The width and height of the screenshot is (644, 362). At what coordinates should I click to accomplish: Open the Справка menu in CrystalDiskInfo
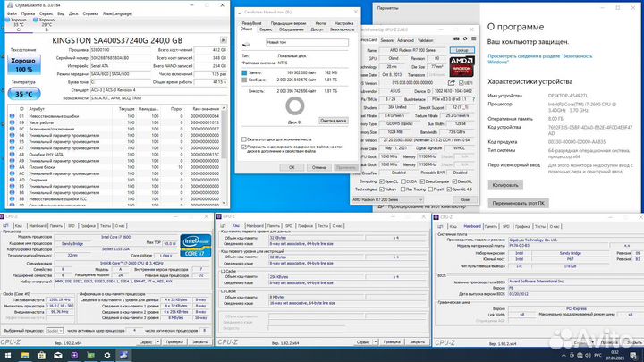(90, 13)
